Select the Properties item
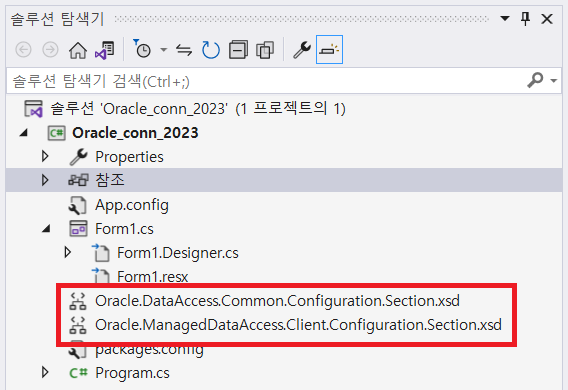This screenshot has width=568, height=390. (x=129, y=157)
